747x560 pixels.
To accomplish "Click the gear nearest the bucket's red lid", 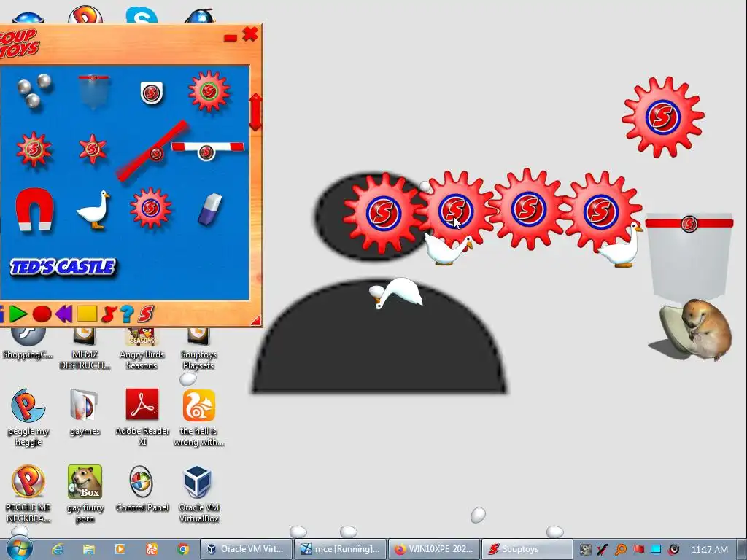I will tap(601, 211).
